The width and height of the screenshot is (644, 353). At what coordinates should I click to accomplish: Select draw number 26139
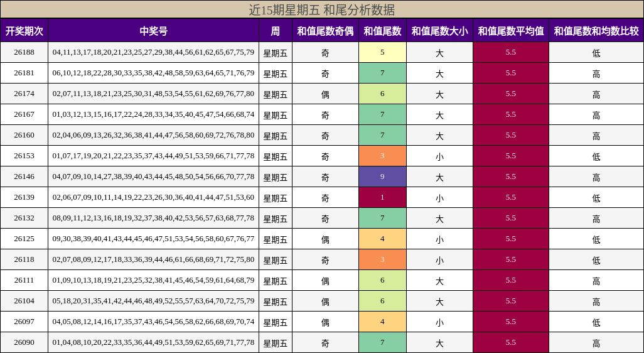point(24,197)
